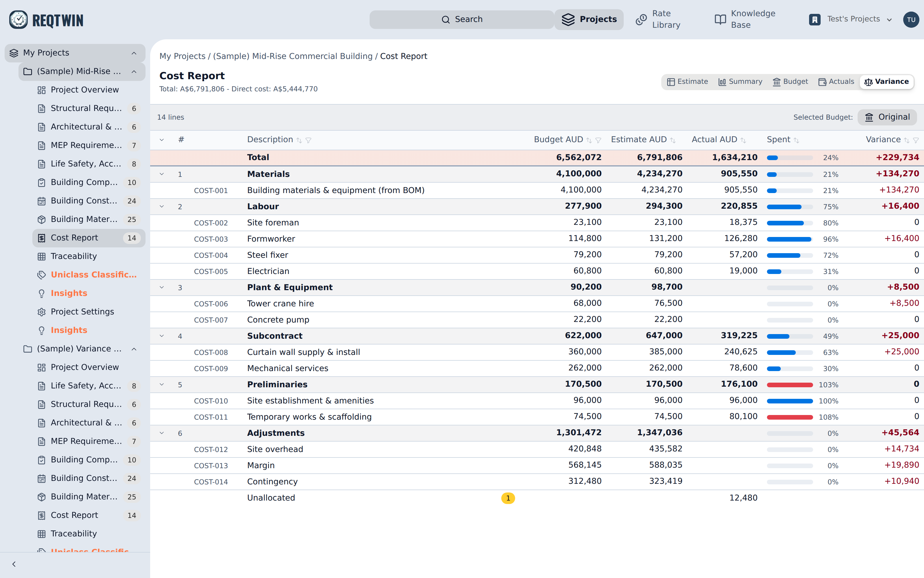Switch to the Estimate tab
Viewport: 924px width, 578px height.
click(687, 81)
